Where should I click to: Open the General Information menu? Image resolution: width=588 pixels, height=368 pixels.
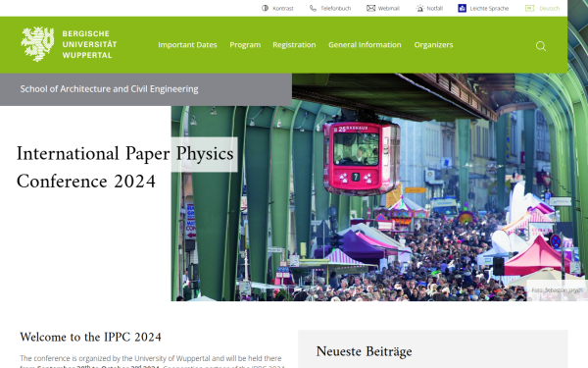[365, 45]
